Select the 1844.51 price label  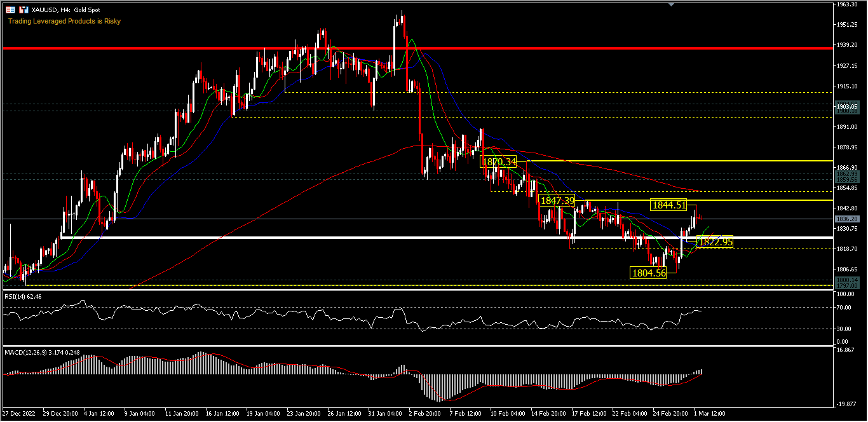668,205
